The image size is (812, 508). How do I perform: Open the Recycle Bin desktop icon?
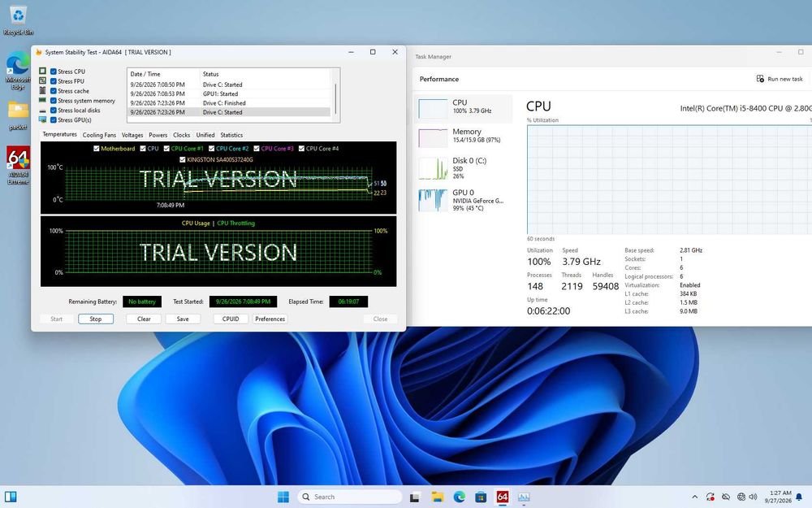(18, 20)
